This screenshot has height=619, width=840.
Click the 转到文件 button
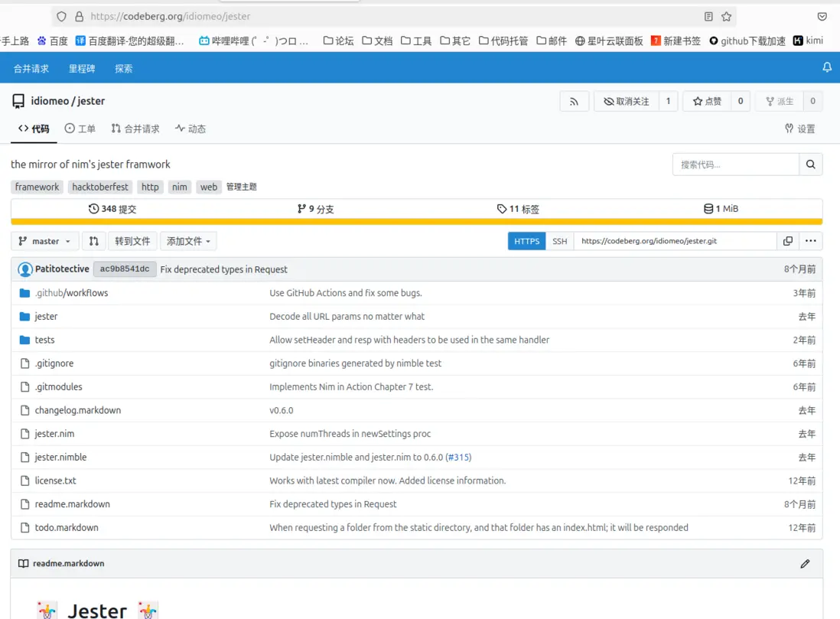(132, 241)
